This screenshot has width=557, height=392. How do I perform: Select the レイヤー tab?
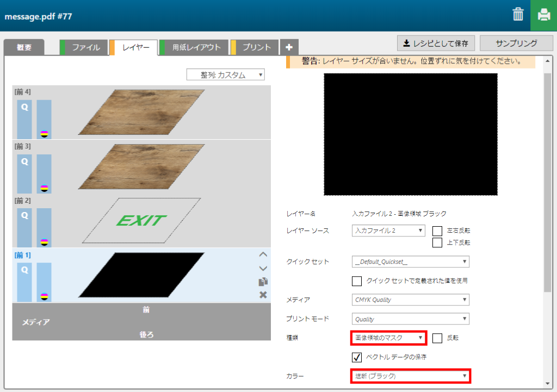coord(134,47)
